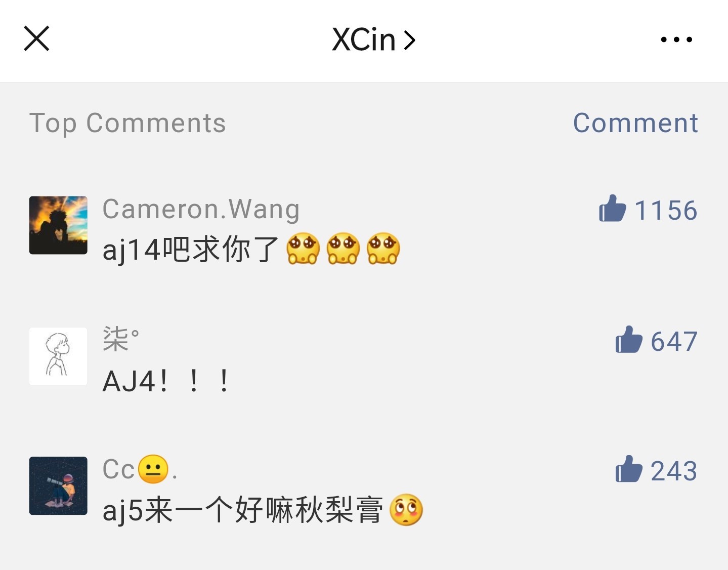Click the Top Comments heading
728x570 pixels.
pyautogui.click(x=127, y=123)
